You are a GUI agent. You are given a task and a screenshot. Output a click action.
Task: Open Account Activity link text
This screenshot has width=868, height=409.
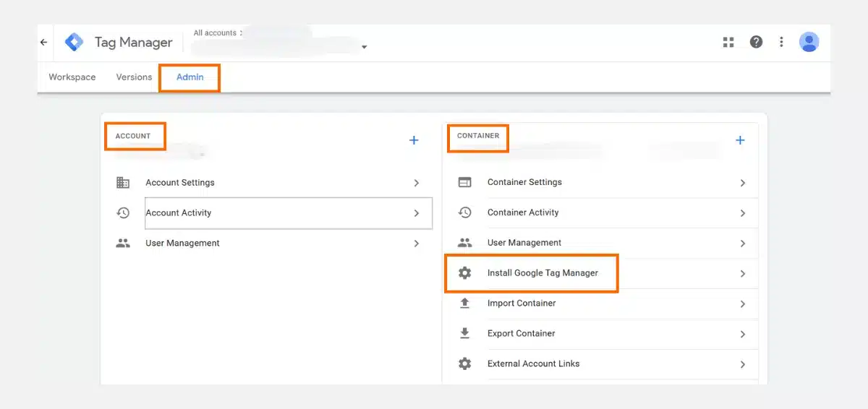[179, 213]
